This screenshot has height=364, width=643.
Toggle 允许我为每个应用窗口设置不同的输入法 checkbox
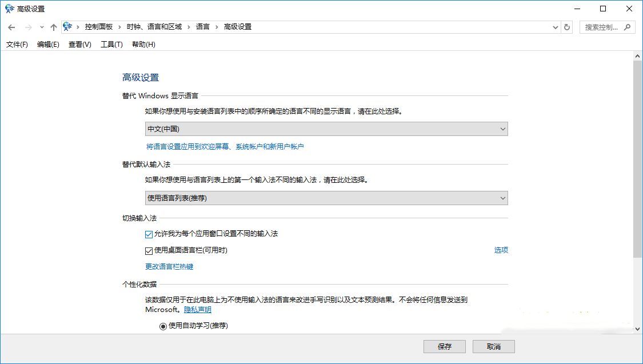pyautogui.click(x=149, y=234)
